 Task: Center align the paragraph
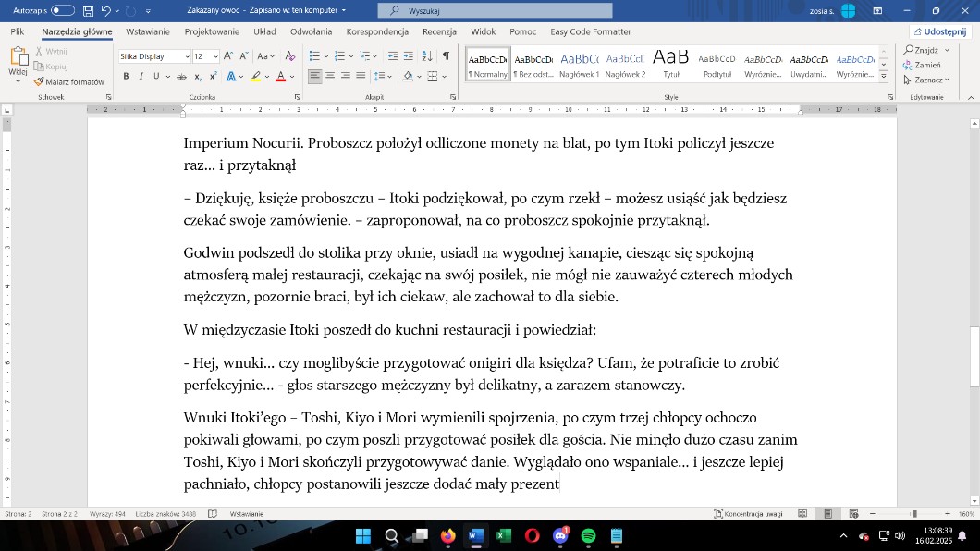coord(330,77)
